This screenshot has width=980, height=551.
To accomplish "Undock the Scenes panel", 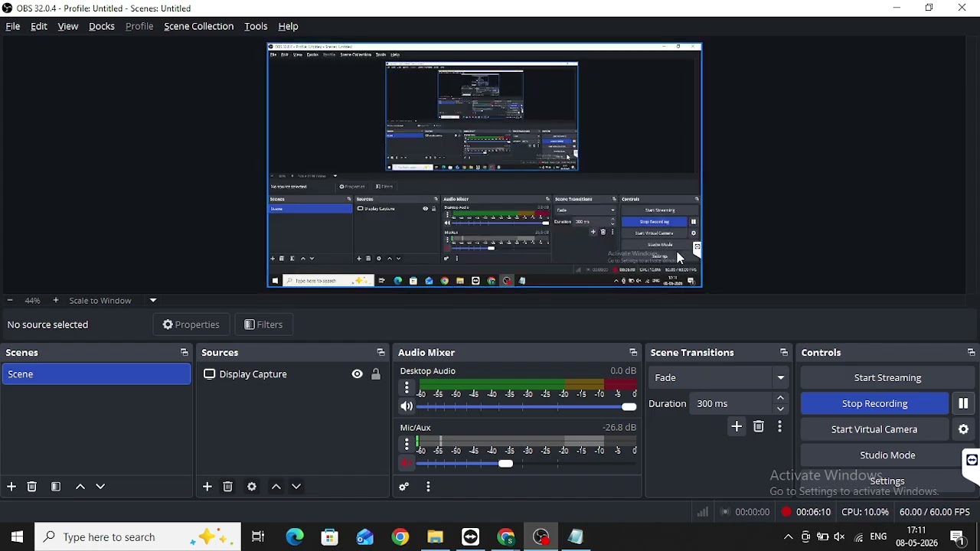I will click(x=184, y=353).
